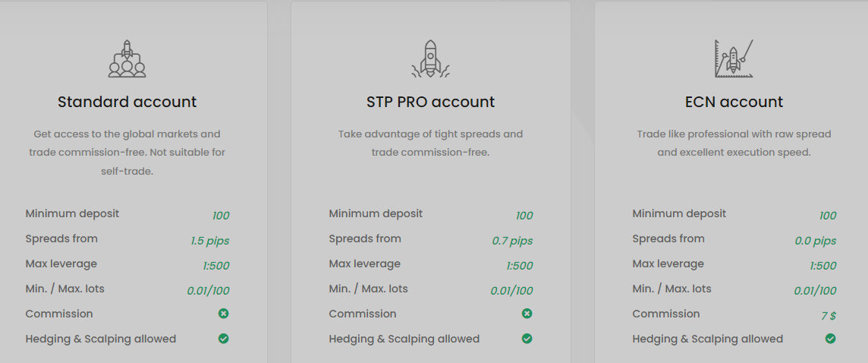Click the Standard account description paragraph

pos(127,153)
